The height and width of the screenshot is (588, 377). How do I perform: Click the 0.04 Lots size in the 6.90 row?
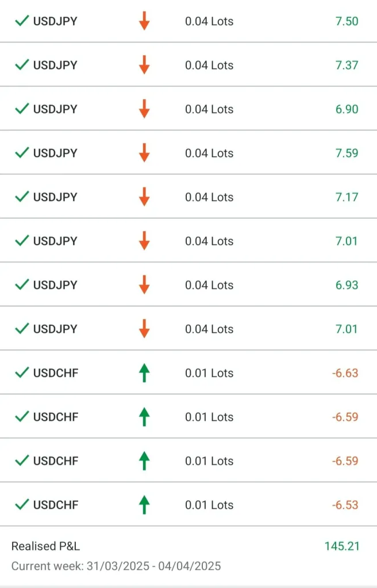pos(209,109)
